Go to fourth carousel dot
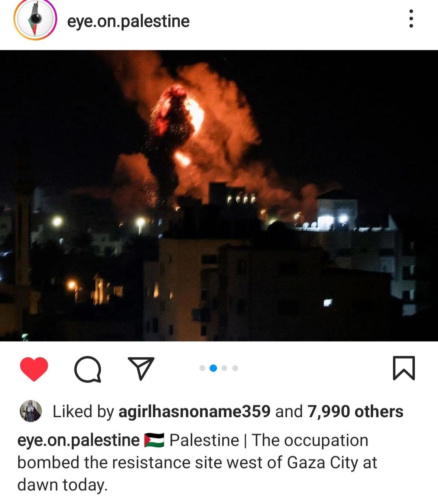 tap(235, 368)
